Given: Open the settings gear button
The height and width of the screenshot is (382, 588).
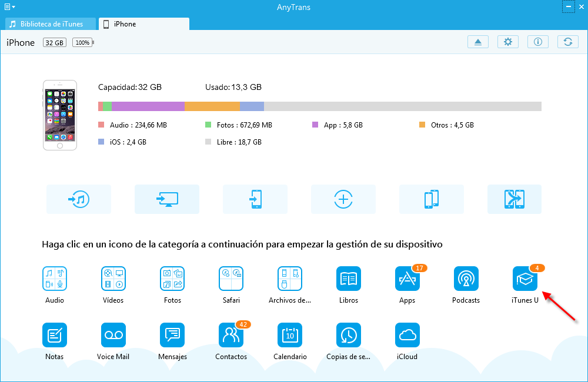Looking at the screenshot, I should click(508, 42).
